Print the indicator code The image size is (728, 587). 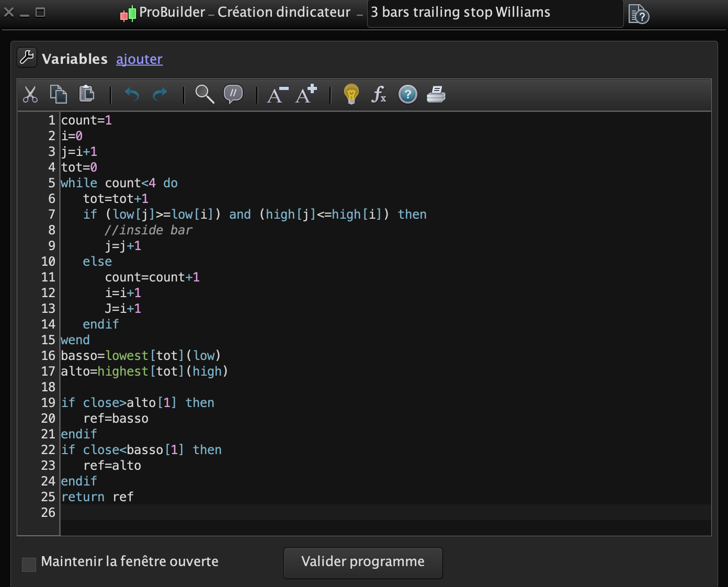click(x=436, y=95)
